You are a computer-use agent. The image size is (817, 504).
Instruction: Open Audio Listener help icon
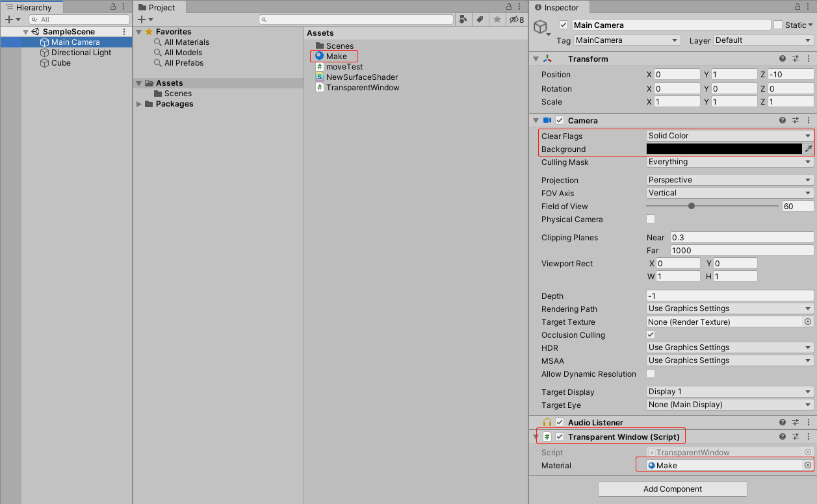783,422
